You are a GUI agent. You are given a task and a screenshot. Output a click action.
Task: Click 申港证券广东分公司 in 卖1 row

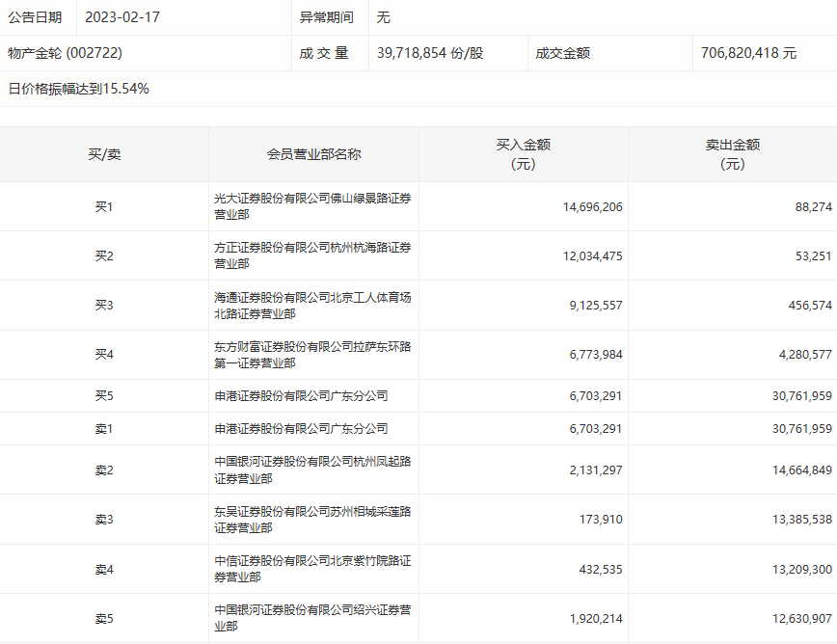tap(301, 428)
